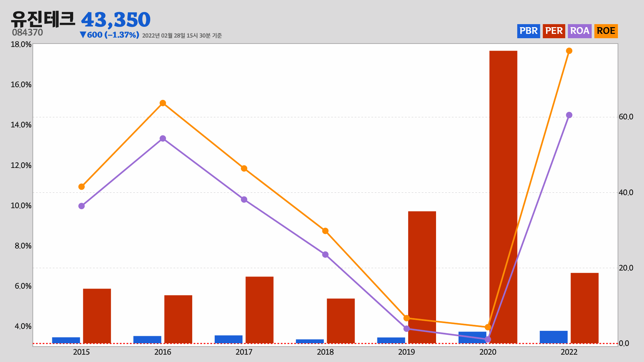Click the 2019 x-axis label
Screen dimensions: 644x362
(x=407, y=352)
